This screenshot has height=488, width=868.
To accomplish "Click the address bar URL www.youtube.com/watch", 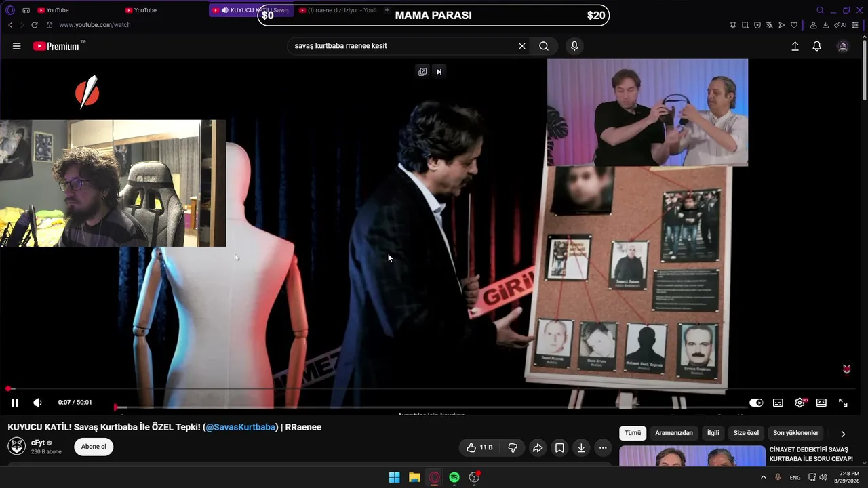I will (95, 25).
